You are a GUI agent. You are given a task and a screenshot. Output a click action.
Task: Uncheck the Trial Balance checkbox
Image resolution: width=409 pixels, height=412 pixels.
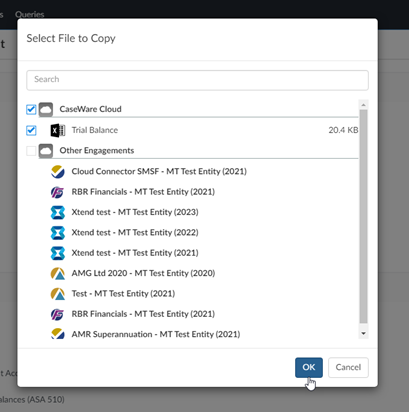(x=31, y=130)
